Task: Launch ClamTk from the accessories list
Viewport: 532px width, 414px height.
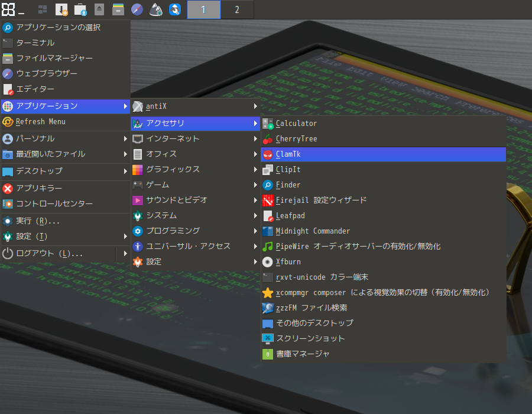Action: click(x=384, y=154)
